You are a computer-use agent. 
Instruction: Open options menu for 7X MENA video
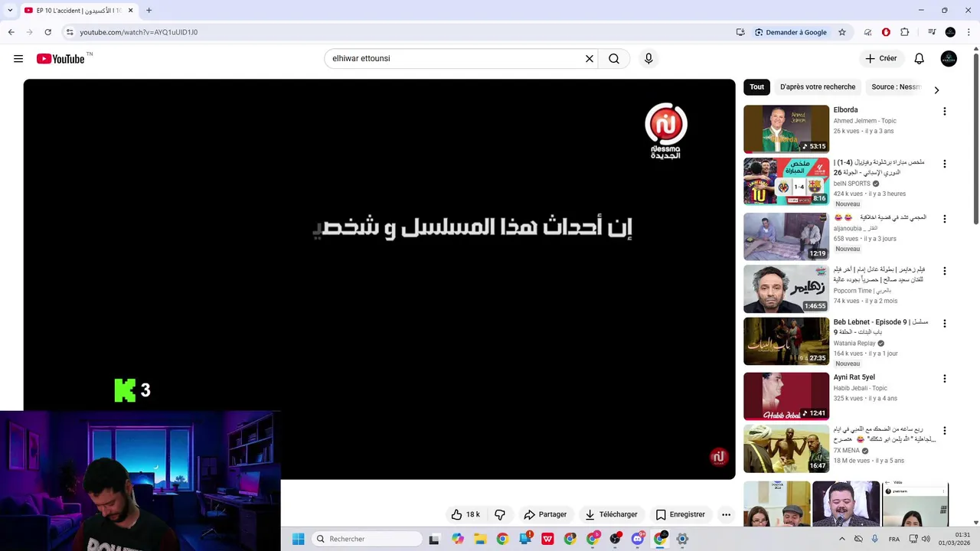(944, 431)
